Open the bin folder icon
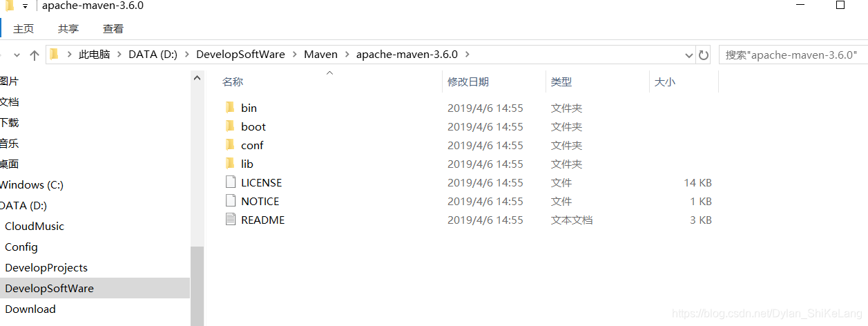Screen dimensions: 868x326 coord(230,108)
